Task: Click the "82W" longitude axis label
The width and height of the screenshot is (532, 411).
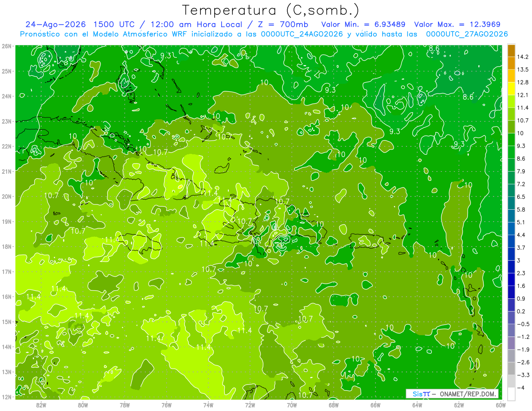Action: (x=41, y=405)
